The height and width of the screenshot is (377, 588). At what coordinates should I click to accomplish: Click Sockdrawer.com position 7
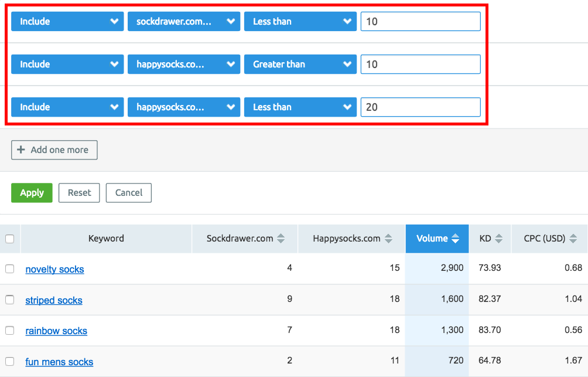[289, 330]
